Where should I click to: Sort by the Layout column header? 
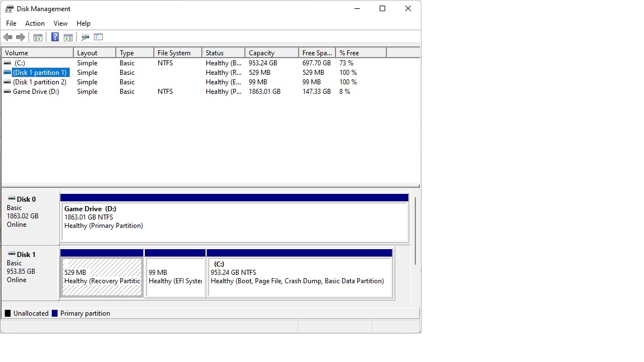click(95, 53)
